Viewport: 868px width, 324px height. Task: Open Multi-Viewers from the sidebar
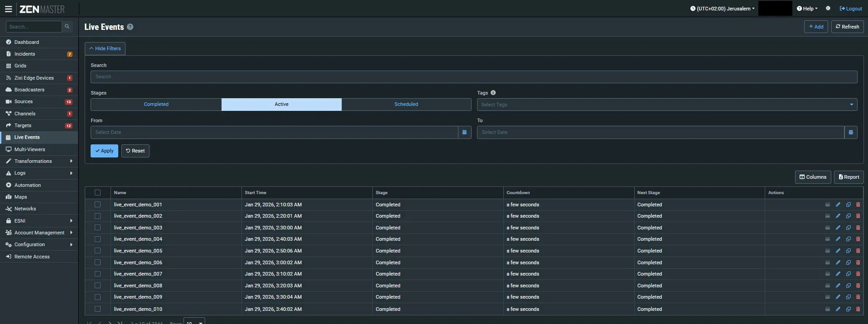pyautogui.click(x=39, y=149)
